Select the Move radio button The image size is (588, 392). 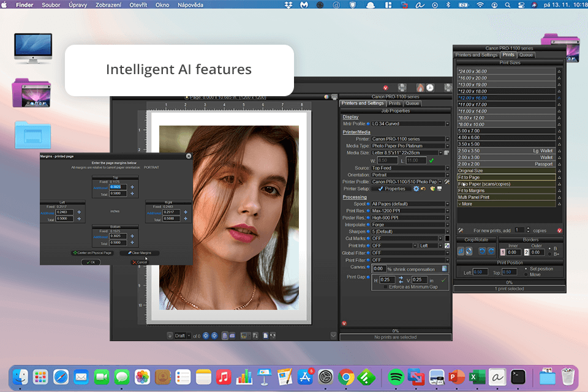(x=526, y=274)
